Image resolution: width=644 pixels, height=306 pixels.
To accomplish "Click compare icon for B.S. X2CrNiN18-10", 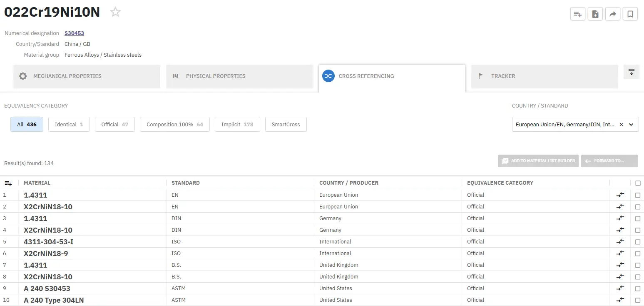I will (620, 276).
